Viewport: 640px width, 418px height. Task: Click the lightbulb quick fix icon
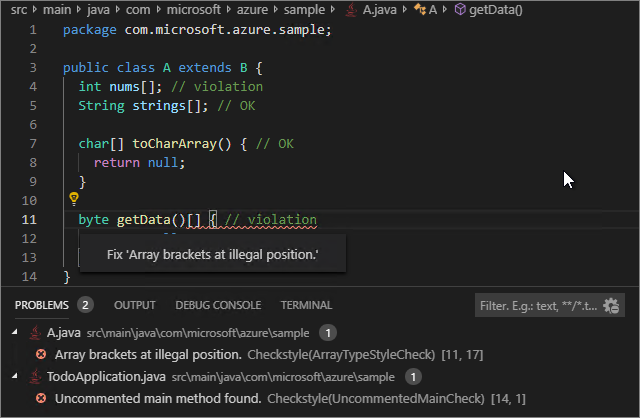pyautogui.click(x=74, y=199)
